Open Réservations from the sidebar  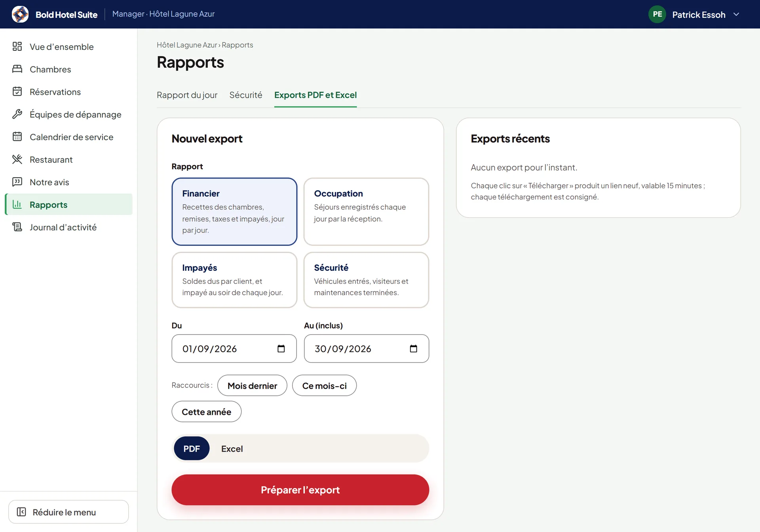pyautogui.click(x=68, y=92)
